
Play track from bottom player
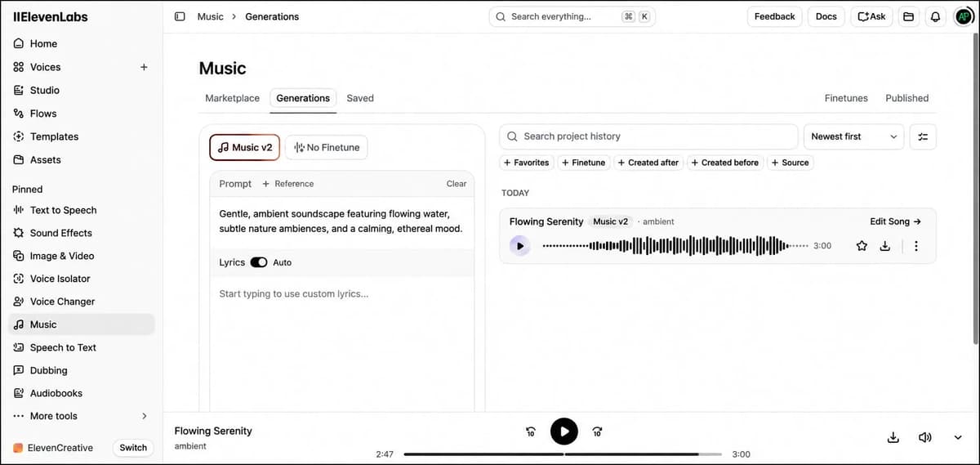tap(564, 431)
